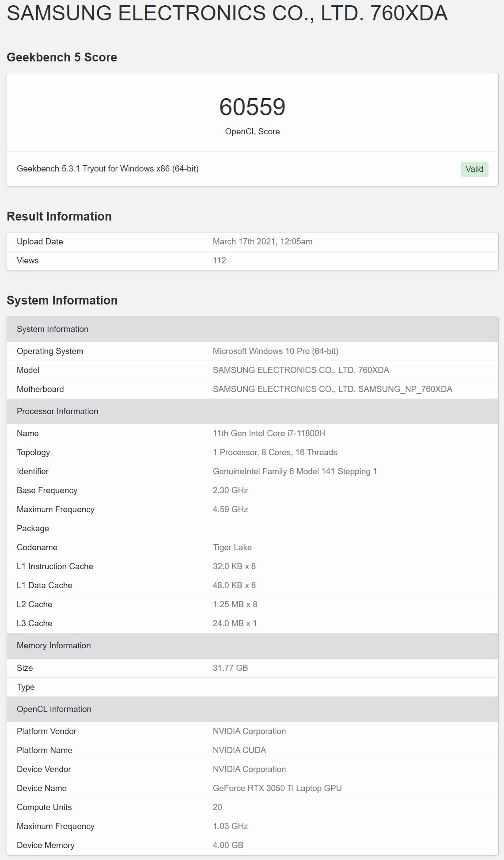Click L2 Cache value 1.25 MB x 8
Screen dimensions: 504x860
[235, 604]
